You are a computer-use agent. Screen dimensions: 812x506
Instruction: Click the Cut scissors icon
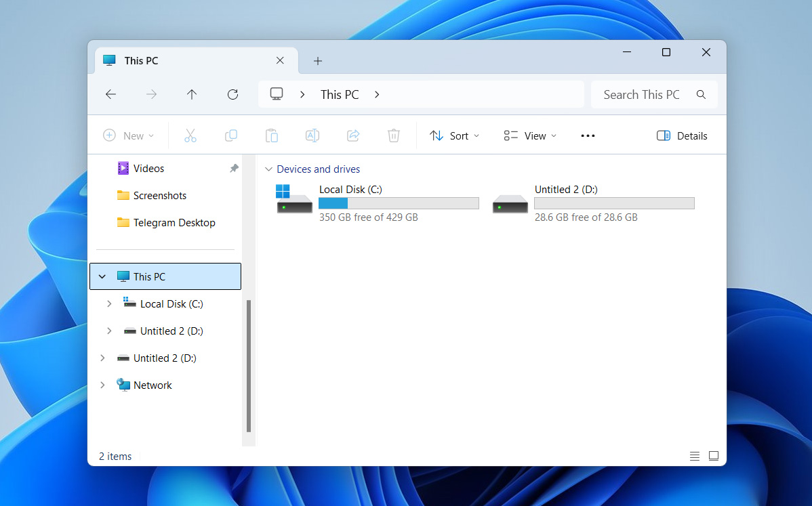pyautogui.click(x=190, y=135)
